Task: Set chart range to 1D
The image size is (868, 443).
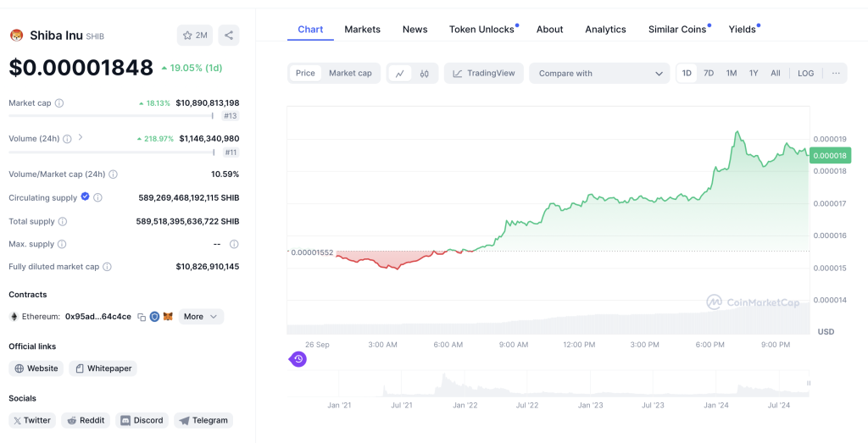Action: [x=687, y=73]
